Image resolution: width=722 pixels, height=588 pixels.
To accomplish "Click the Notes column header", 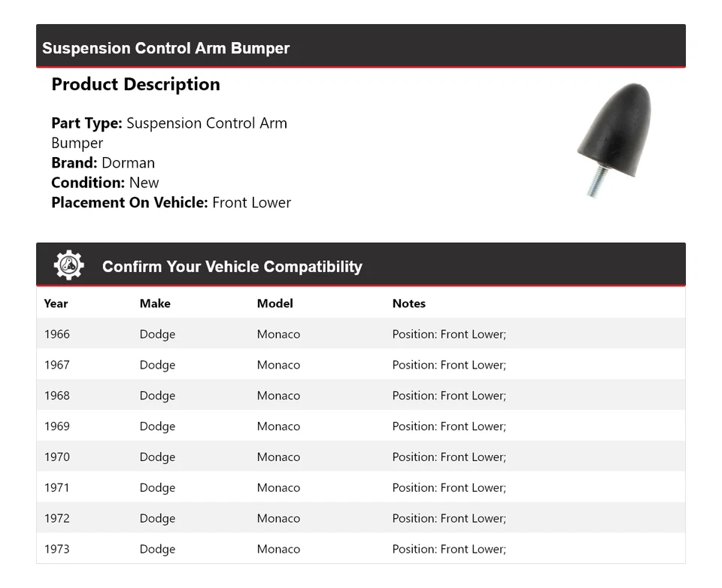I will (408, 304).
